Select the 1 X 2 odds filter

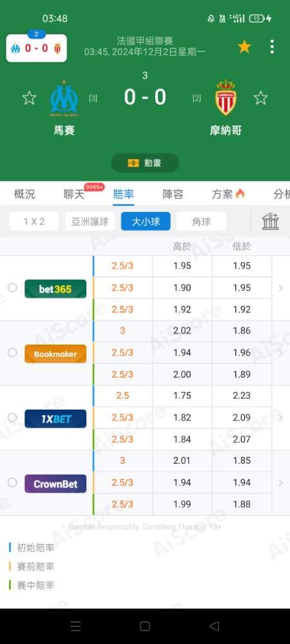[34, 222]
